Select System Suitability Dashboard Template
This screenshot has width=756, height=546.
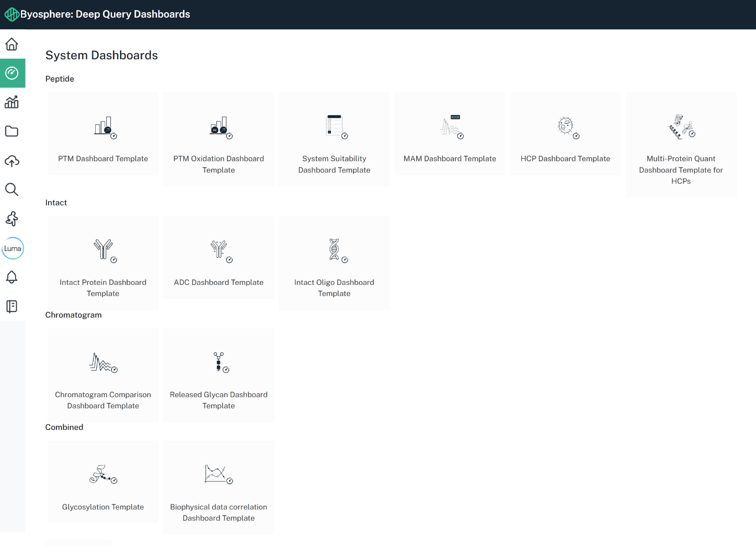[x=334, y=139]
